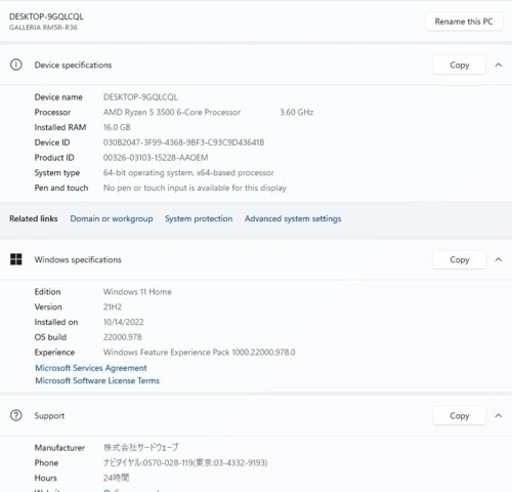Copy the Support information
Image resolution: width=512 pixels, height=492 pixels.
[x=459, y=416]
